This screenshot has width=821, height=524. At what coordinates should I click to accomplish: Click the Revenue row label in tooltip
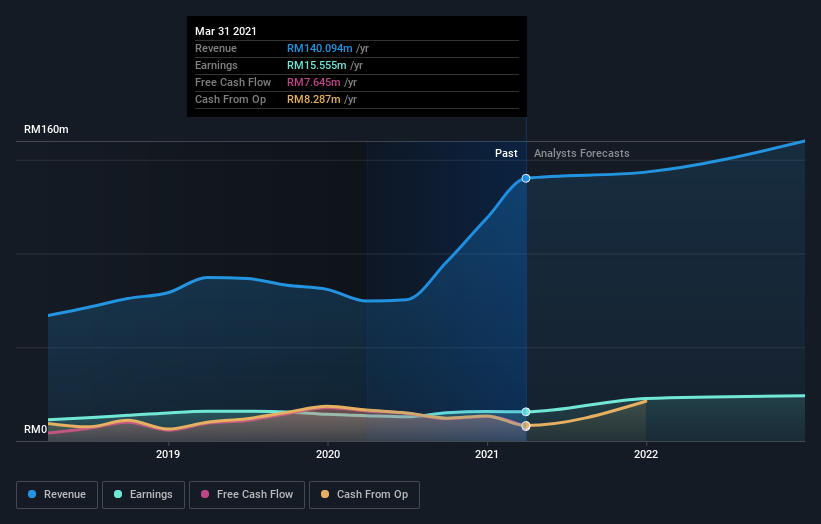216,48
